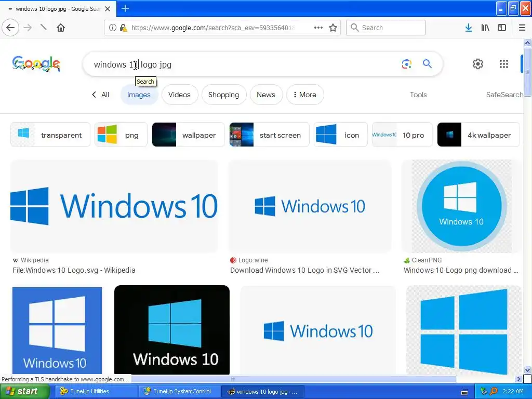
Task: Click the magnifier icon in the system tray
Action: 494,391
